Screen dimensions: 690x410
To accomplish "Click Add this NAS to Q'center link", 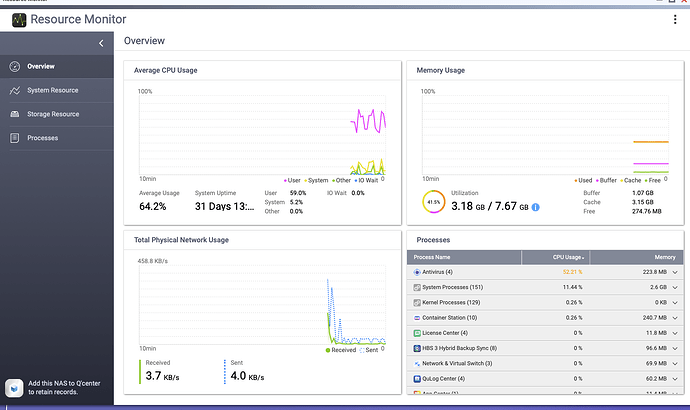I will [64, 388].
